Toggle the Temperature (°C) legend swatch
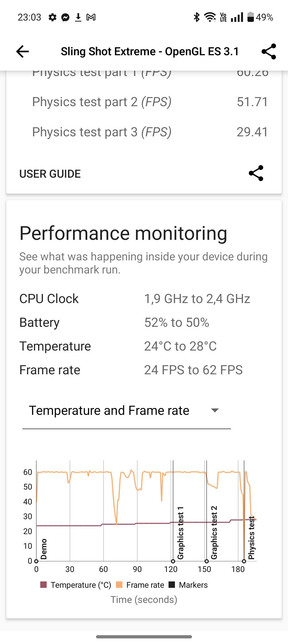The height and width of the screenshot is (644, 288). 43,585
